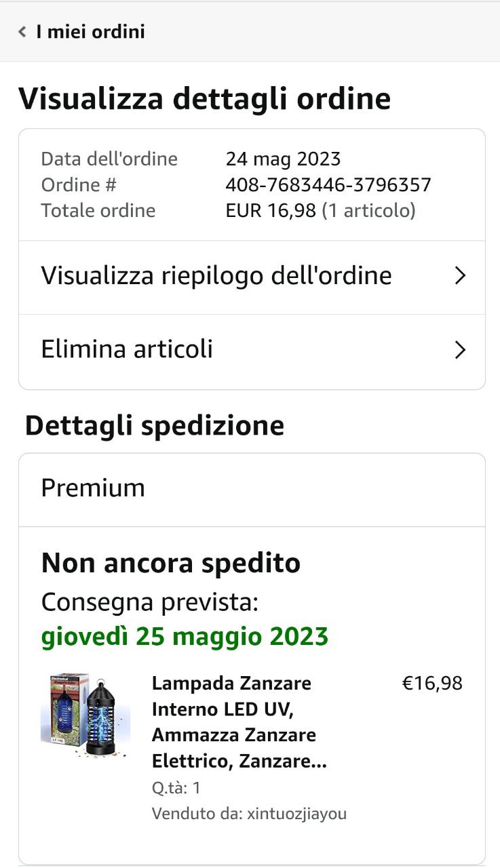Viewport: 500px width, 868px height.
Task: Select the order number 408-7683446-3796357
Action: pyautogui.click(x=328, y=185)
